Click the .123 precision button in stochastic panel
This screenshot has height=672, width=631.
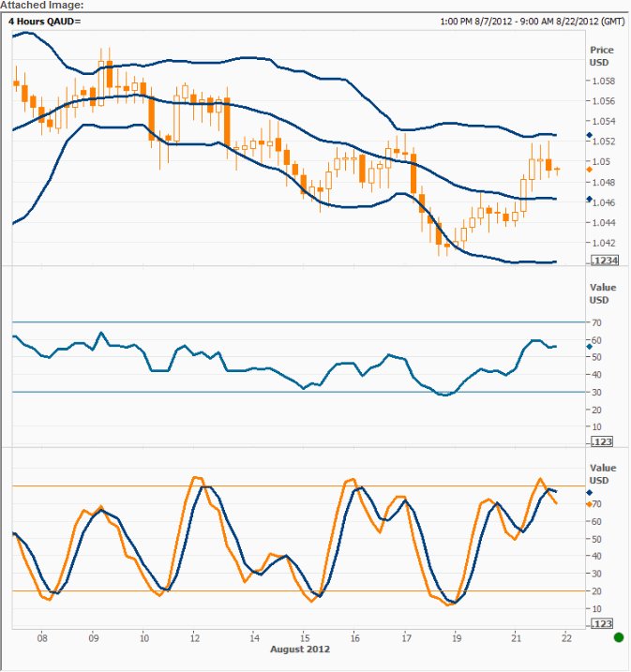602,623
